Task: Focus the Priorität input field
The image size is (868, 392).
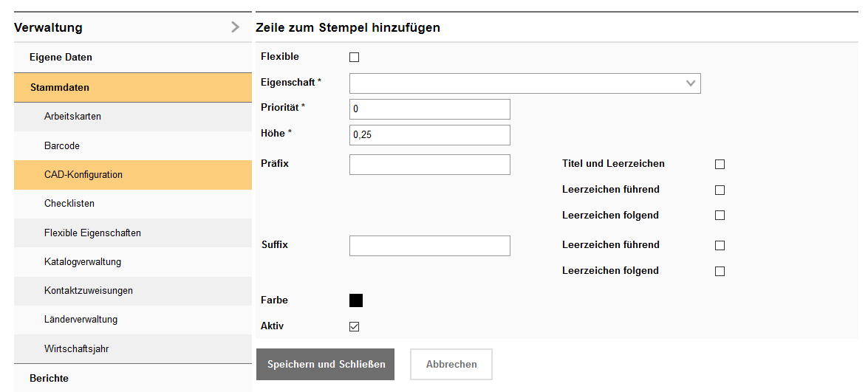Action: click(x=429, y=109)
